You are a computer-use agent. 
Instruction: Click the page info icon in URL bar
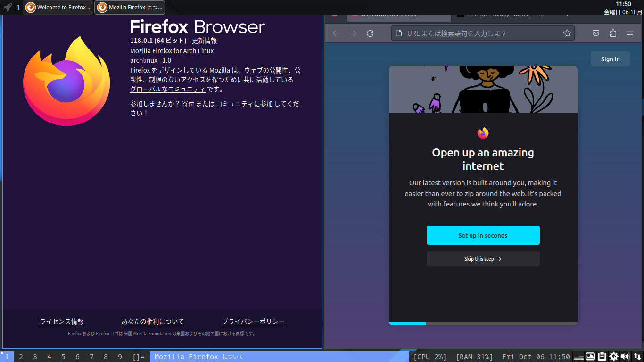[399, 33]
